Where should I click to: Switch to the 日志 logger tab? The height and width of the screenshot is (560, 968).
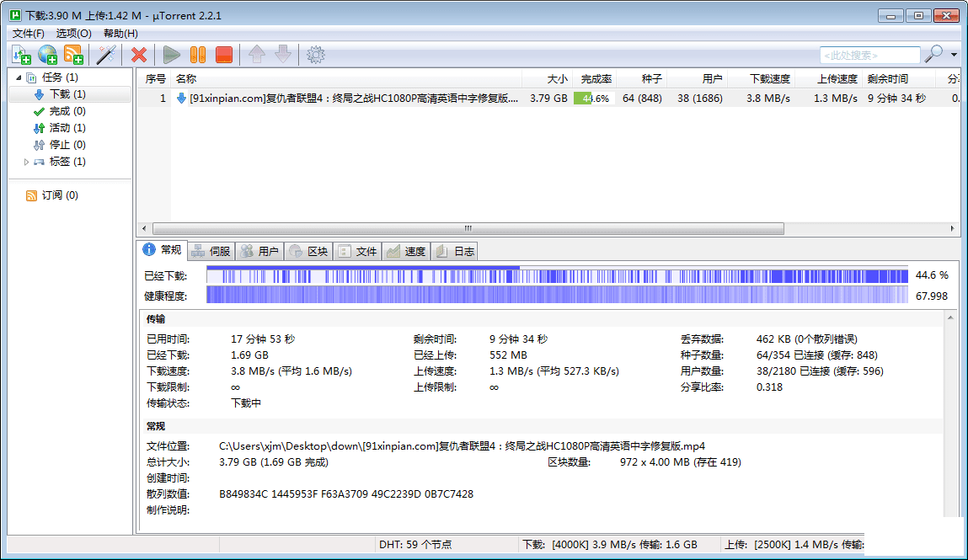pos(455,251)
